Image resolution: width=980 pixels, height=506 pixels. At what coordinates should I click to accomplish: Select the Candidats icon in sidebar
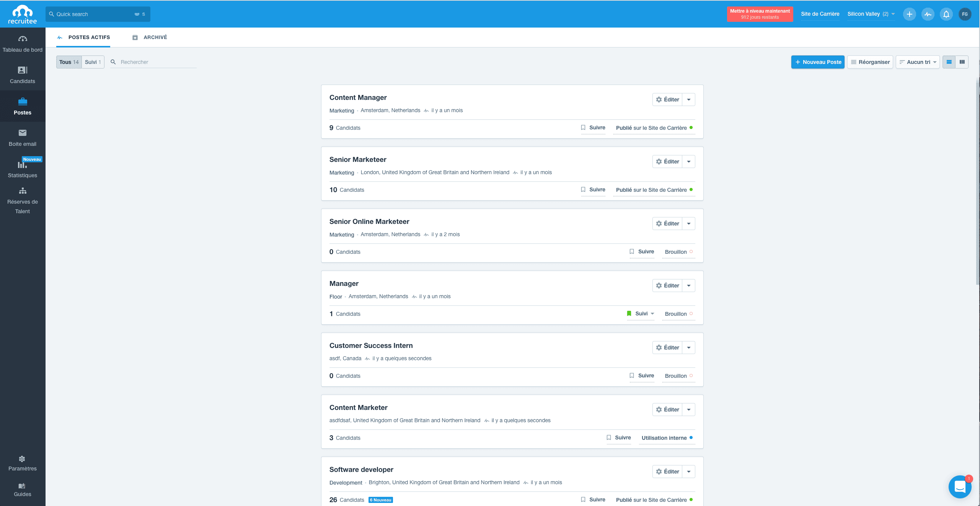coord(23,74)
